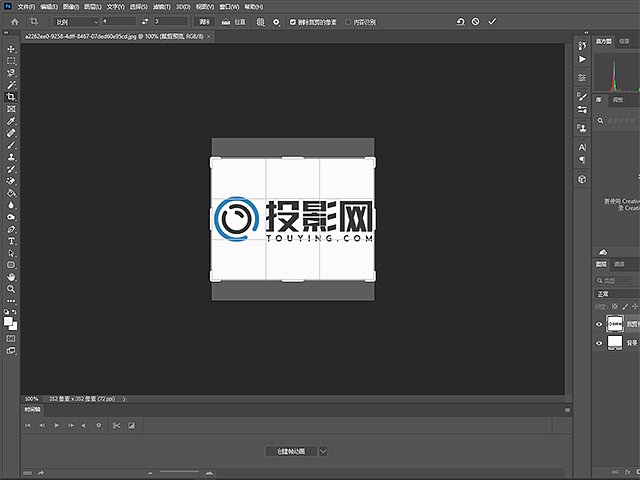
Task: Select the Zoom tool
Action: tap(11, 289)
